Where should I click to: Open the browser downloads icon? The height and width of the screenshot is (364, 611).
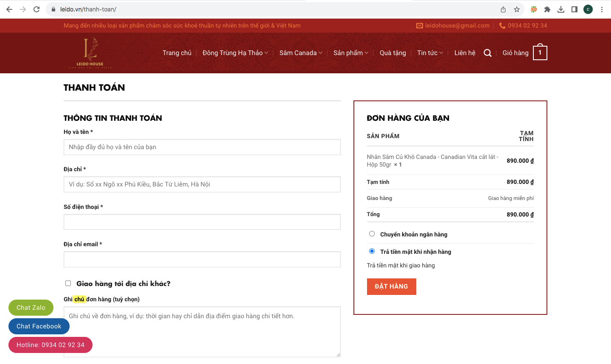[x=561, y=9]
